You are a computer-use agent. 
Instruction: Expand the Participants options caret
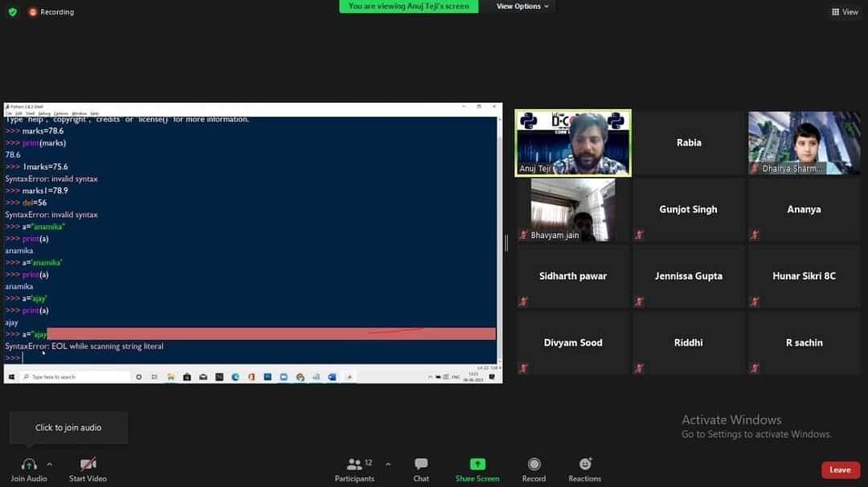click(x=388, y=464)
